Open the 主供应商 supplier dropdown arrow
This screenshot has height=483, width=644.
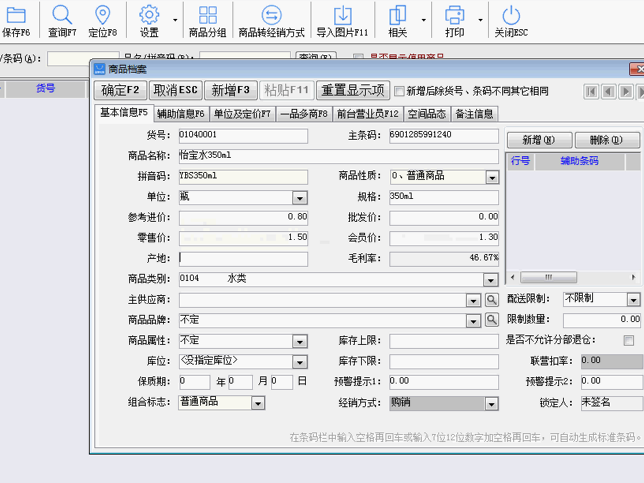tap(473, 300)
